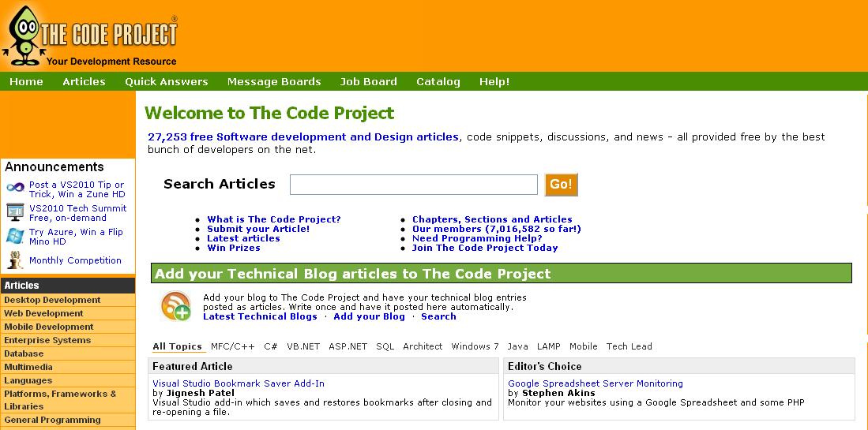Go to Quick Answers in nav bar

click(166, 82)
